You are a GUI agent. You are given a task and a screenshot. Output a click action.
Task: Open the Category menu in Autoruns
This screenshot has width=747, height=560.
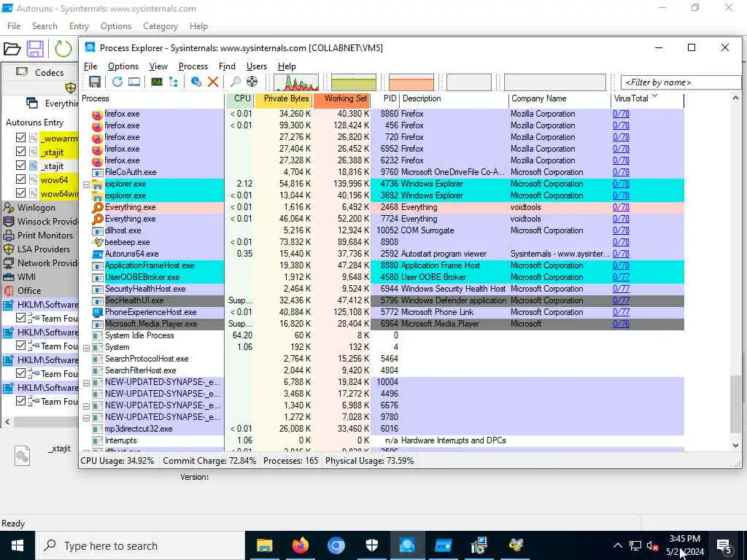click(160, 26)
